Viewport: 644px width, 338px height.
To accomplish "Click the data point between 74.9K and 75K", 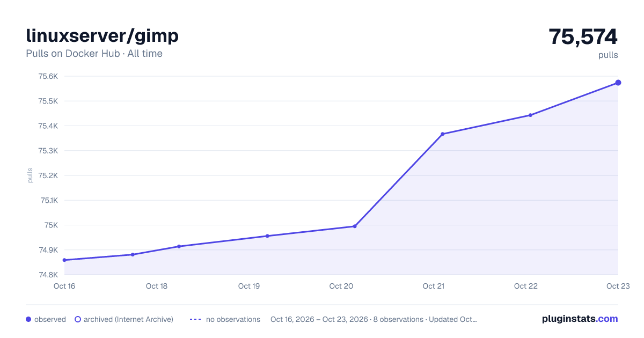I will point(267,236).
